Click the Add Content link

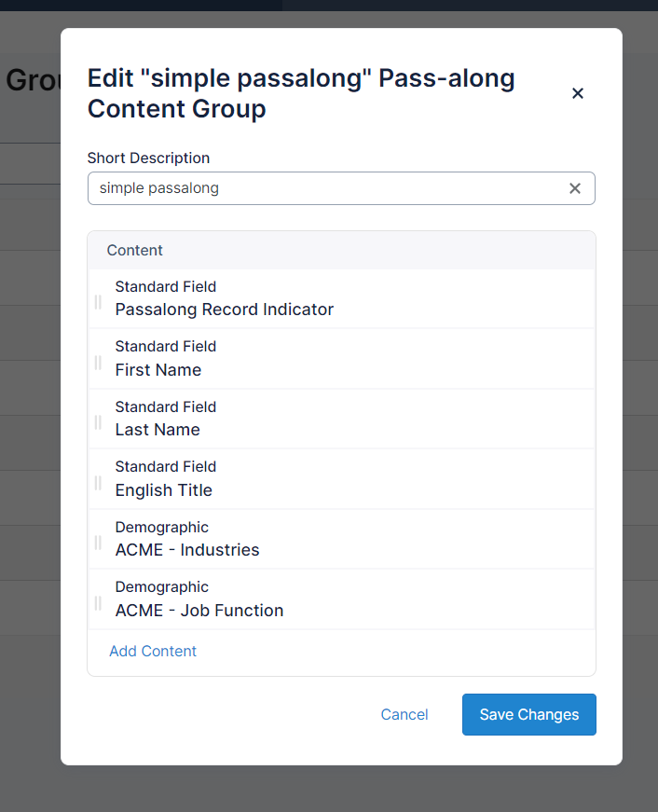coord(153,651)
